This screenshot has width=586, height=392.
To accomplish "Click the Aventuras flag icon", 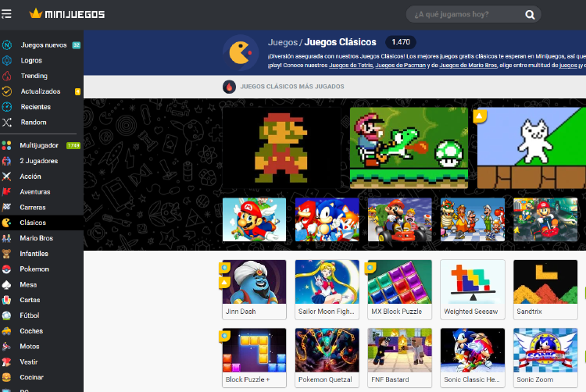I will point(7,192).
